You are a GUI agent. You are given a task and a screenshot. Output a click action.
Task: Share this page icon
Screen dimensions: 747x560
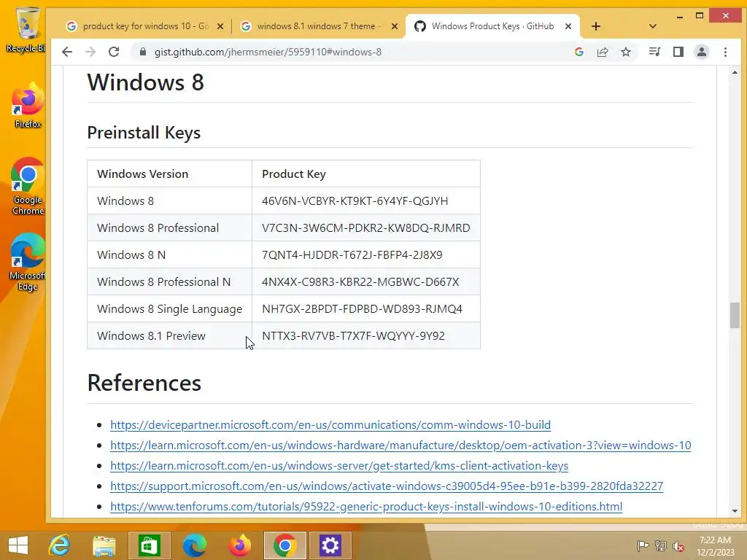[603, 52]
